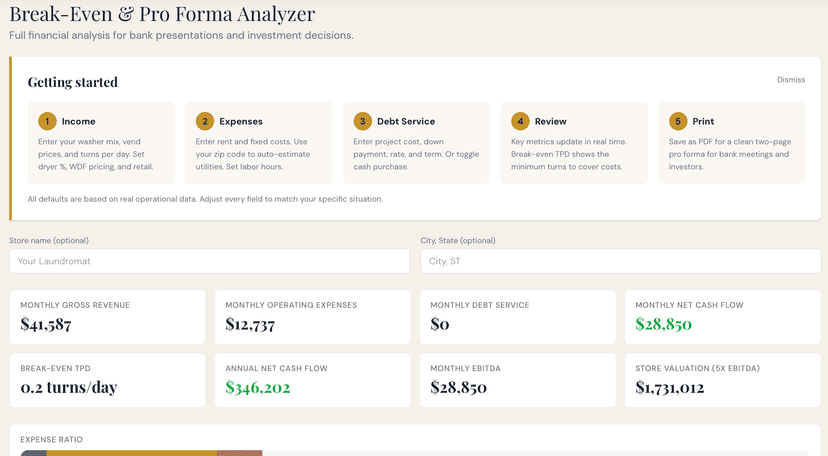Viewport: 828px width, 456px height.
Task: Click the step 1 Income number badge
Action: pos(47,121)
